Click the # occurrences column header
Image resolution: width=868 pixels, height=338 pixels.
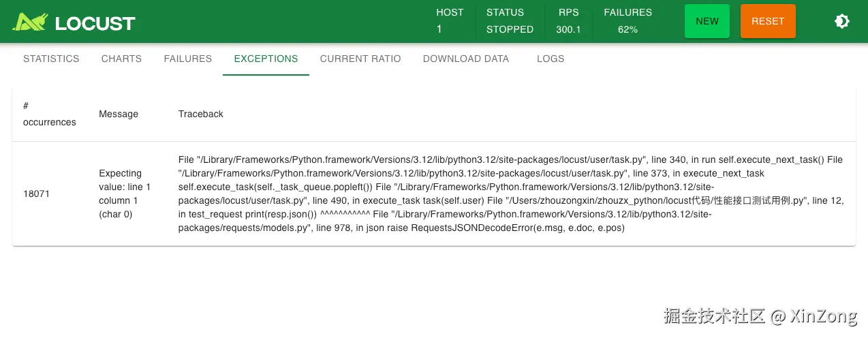click(49, 114)
